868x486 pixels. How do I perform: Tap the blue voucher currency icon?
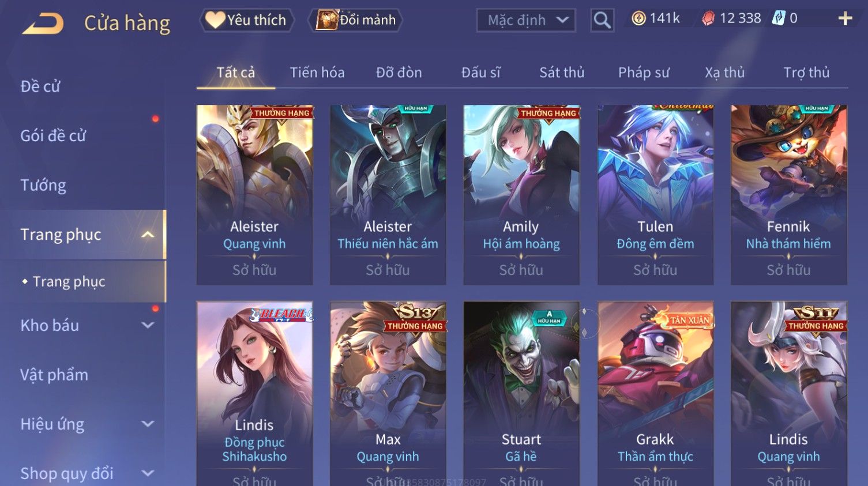click(779, 18)
